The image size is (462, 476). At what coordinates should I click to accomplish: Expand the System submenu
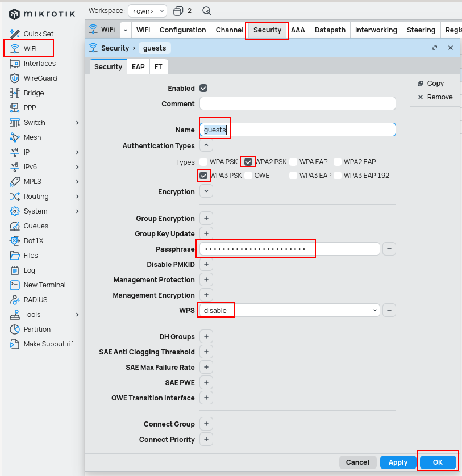coord(77,211)
